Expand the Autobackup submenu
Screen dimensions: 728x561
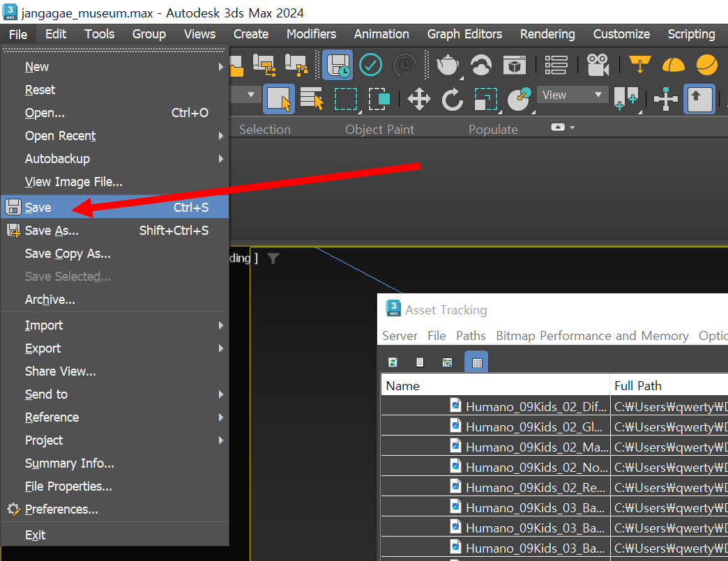221,159
